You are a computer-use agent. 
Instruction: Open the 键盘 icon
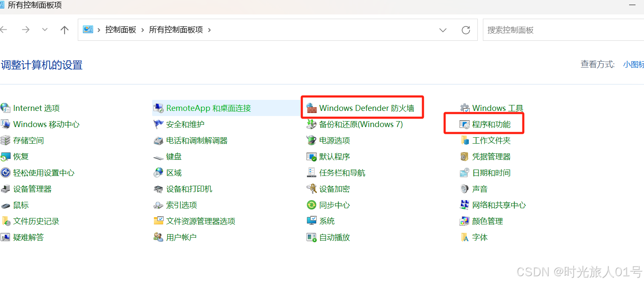159,157
